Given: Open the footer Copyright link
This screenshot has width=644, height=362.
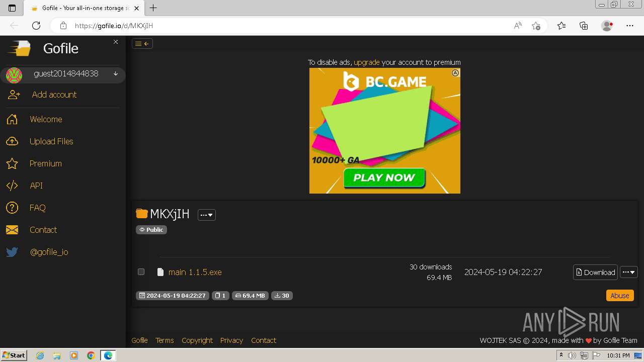Looking at the screenshot, I should pos(197,340).
